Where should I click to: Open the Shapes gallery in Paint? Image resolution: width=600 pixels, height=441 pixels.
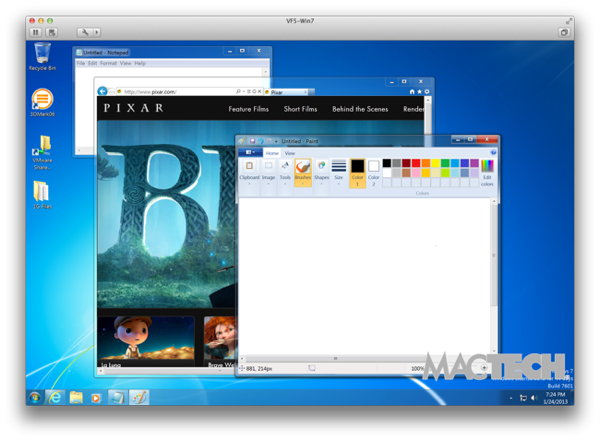pyautogui.click(x=321, y=171)
